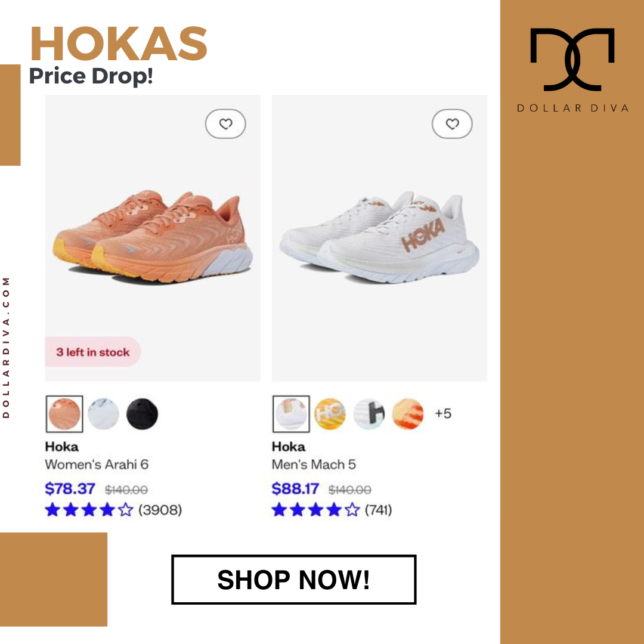Select the white Mach 5 color swatch
The height and width of the screenshot is (644, 644).
[291, 414]
